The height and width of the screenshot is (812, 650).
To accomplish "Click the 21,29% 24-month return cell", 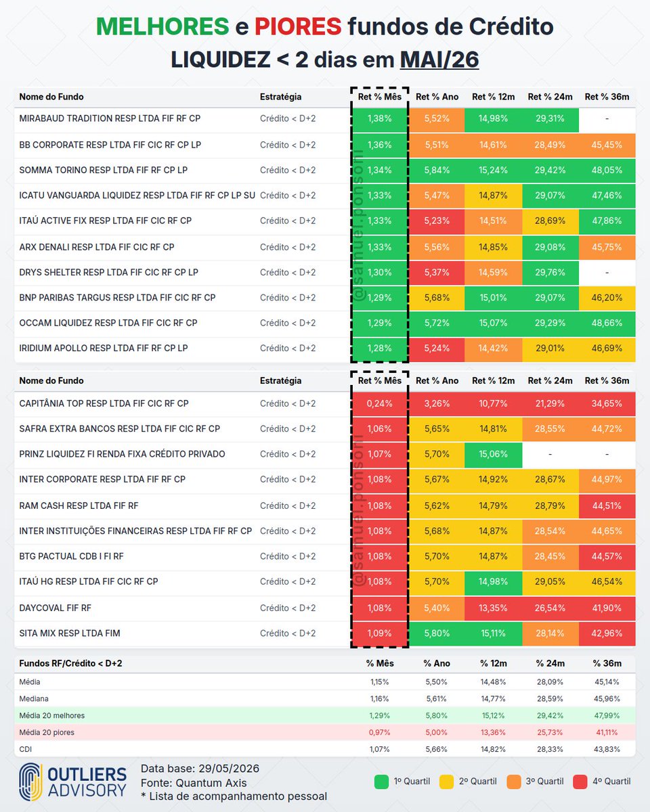I will (x=550, y=403).
